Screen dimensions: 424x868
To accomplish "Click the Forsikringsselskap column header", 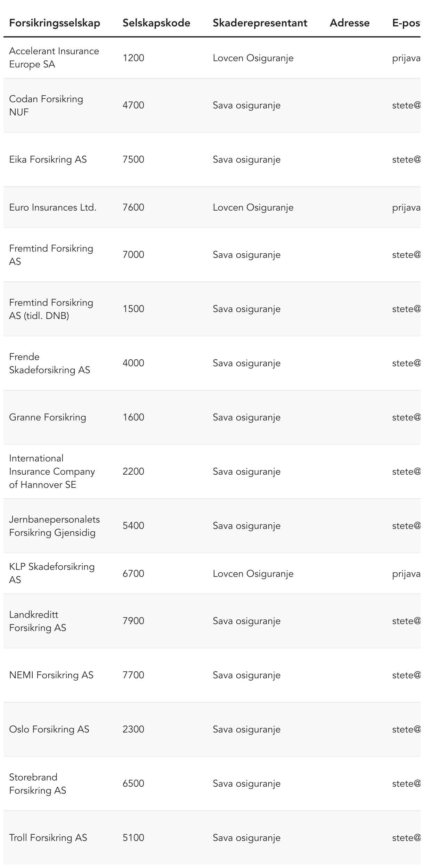I will (55, 23).
